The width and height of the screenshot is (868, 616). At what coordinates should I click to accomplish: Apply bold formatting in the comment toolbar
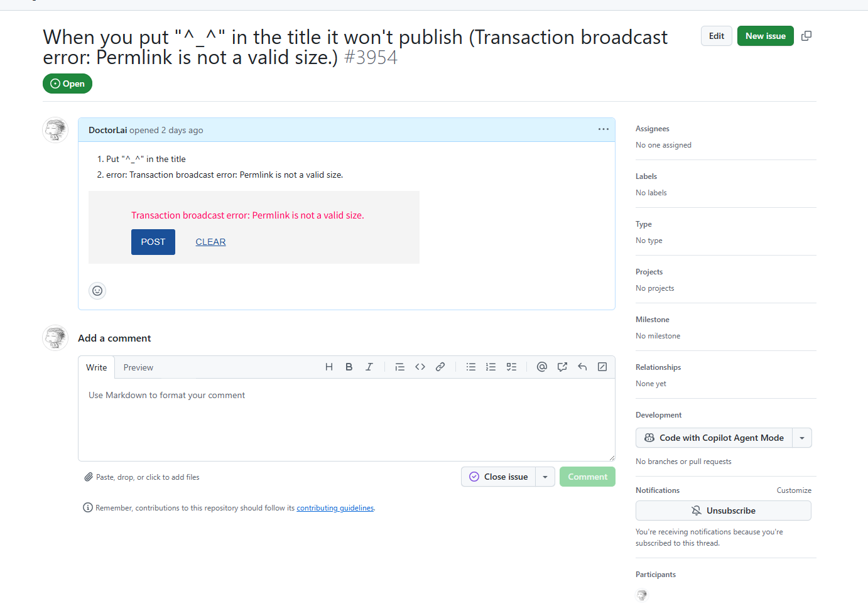point(349,367)
